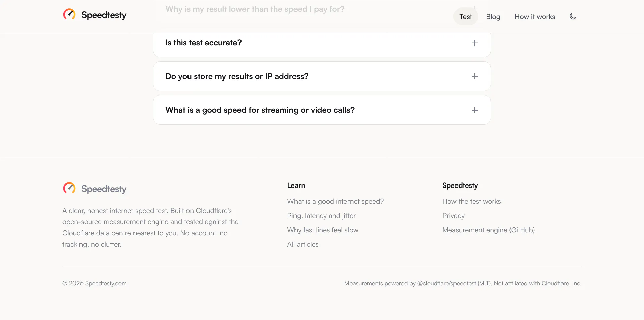Click 'Learn' footer column heading
The image size is (644, 320).
click(x=296, y=185)
